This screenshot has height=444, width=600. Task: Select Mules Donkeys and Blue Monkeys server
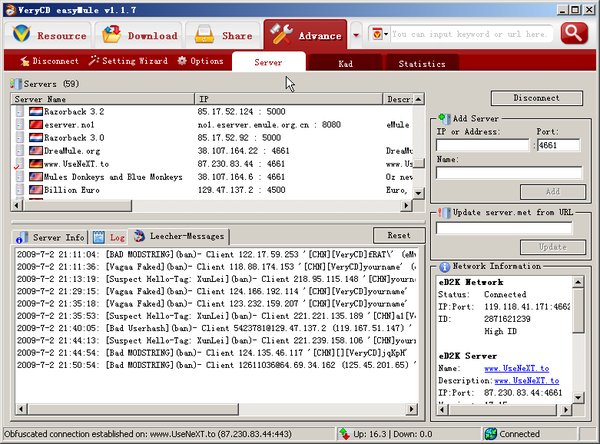pyautogui.click(x=213, y=177)
